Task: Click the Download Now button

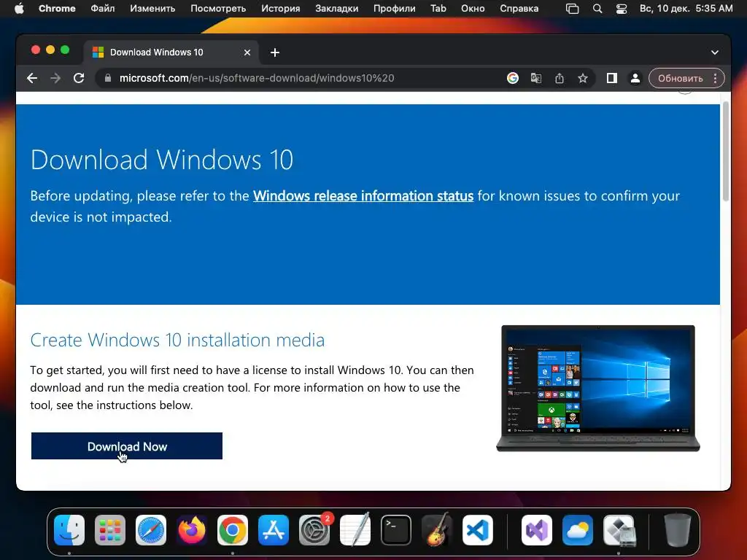Action: [127, 446]
